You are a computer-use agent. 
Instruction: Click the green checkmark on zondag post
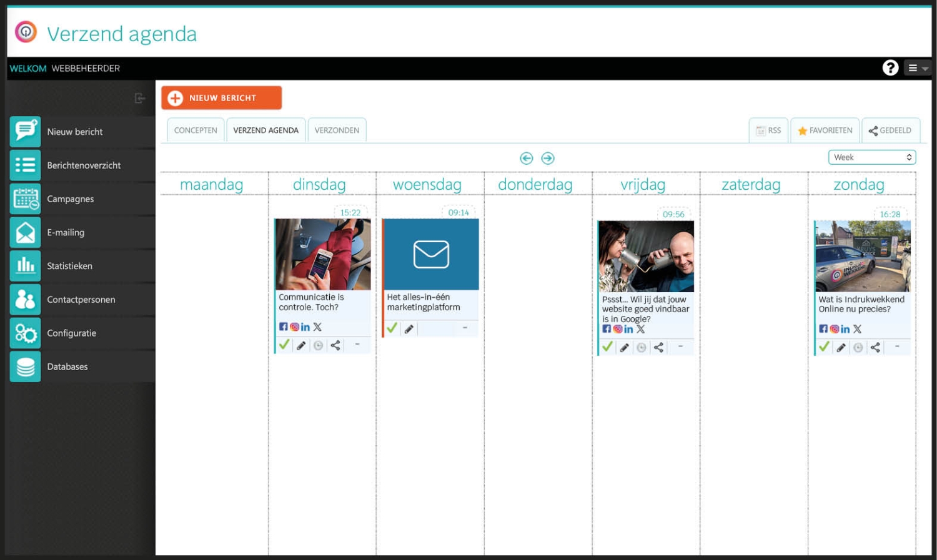[824, 346]
